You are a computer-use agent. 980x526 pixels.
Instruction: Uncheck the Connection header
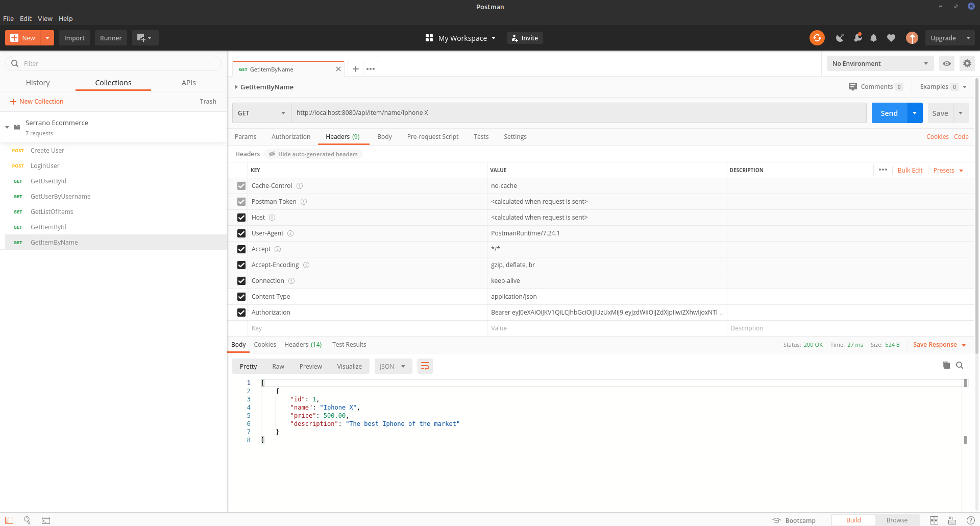click(241, 281)
